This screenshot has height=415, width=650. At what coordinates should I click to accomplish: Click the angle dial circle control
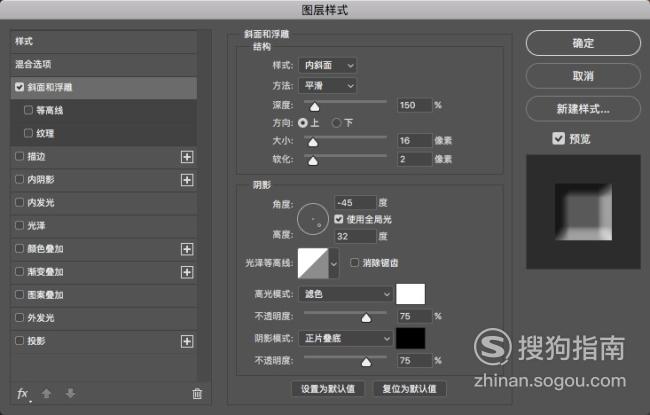pos(313,219)
